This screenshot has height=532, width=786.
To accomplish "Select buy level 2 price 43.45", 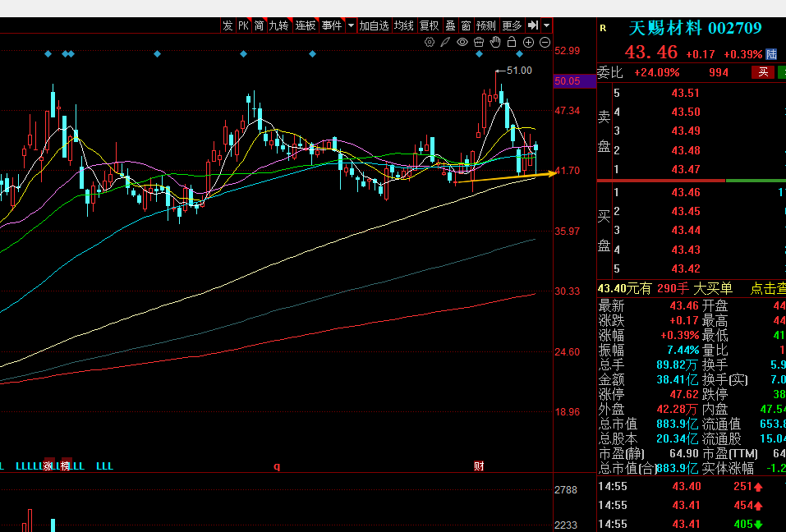I will point(685,211).
